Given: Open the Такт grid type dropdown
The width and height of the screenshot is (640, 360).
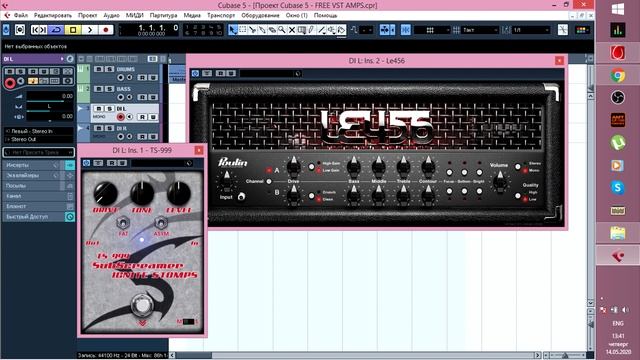Looking at the screenshot, I should (x=480, y=30).
